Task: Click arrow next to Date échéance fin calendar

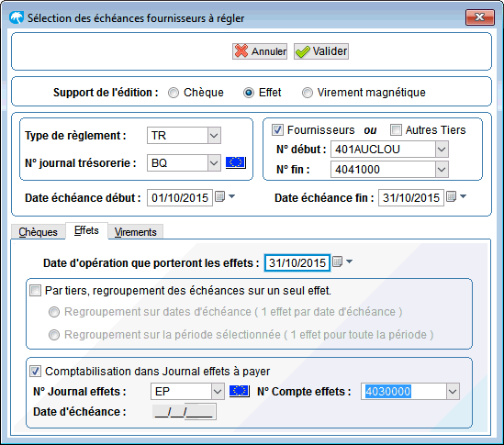Action: pos(463,196)
